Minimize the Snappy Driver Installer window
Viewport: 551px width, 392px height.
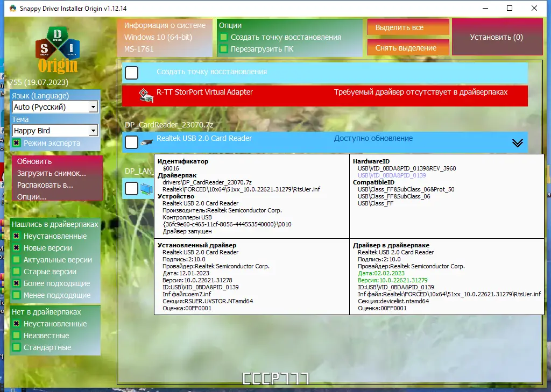[485, 8]
